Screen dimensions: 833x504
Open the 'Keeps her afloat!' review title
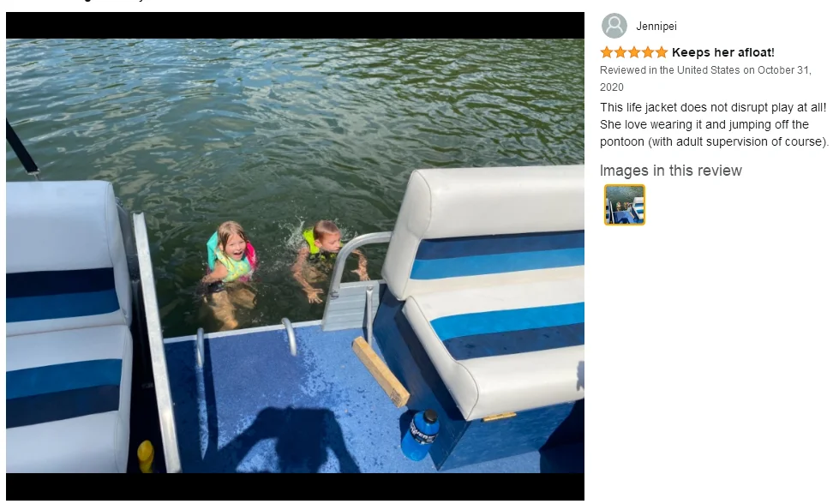(723, 52)
